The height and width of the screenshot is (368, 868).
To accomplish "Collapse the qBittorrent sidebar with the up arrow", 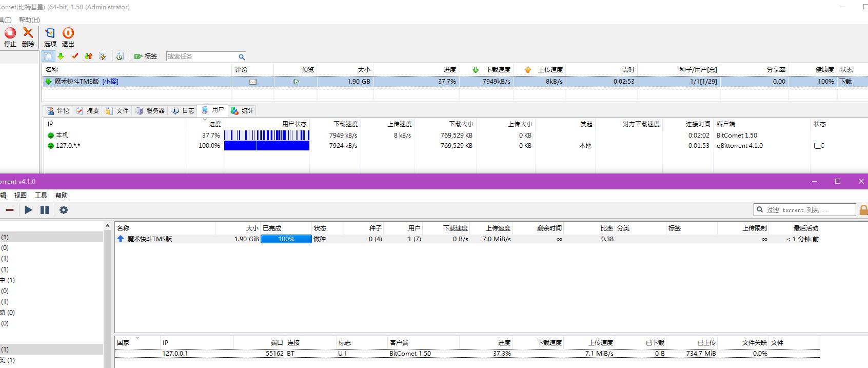I will (107, 226).
